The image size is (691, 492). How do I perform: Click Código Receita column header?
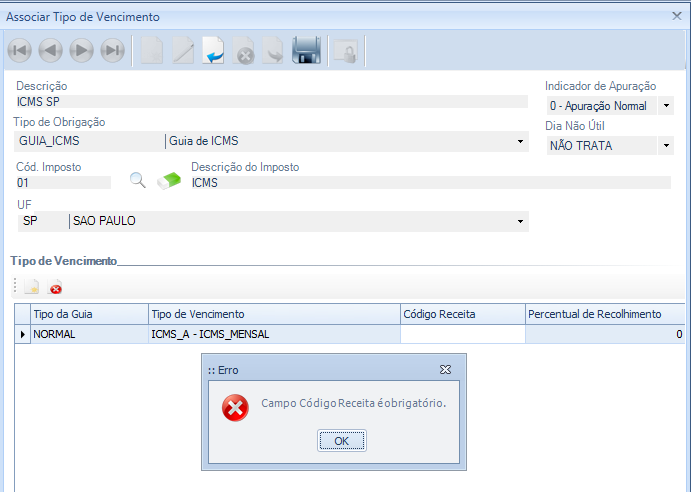(463, 314)
